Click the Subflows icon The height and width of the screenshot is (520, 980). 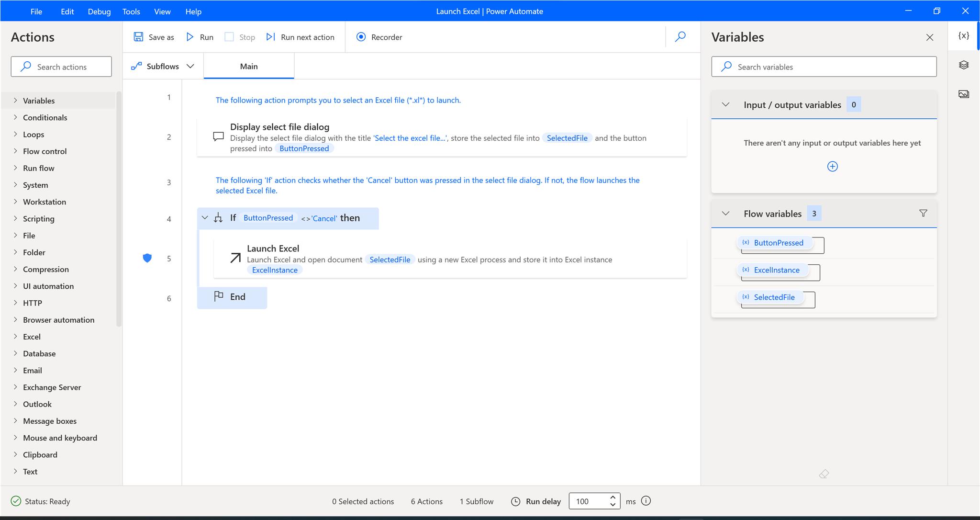click(x=136, y=66)
